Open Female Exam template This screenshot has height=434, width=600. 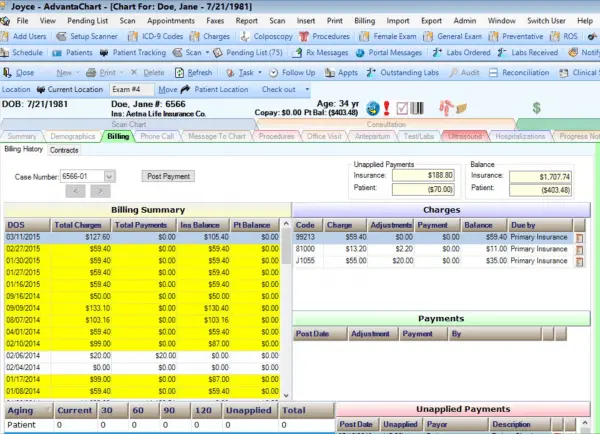[x=388, y=37]
